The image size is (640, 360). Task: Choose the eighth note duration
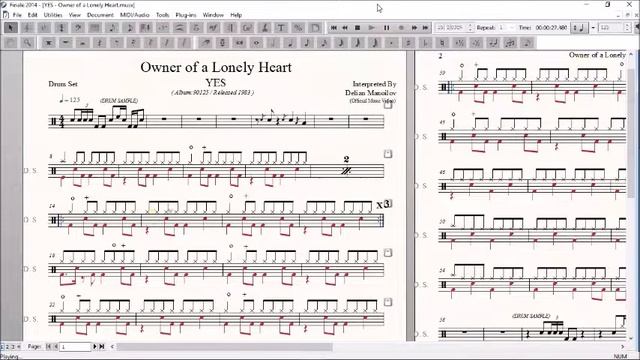[307, 43]
